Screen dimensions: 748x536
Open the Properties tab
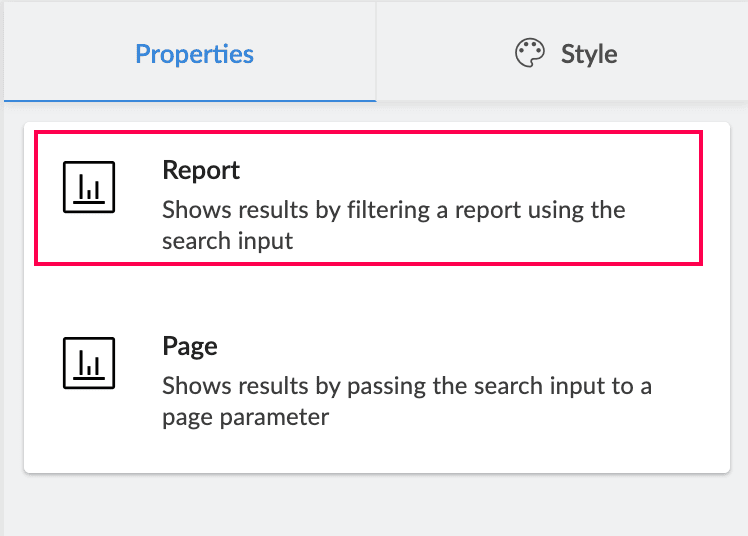(x=194, y=54)
